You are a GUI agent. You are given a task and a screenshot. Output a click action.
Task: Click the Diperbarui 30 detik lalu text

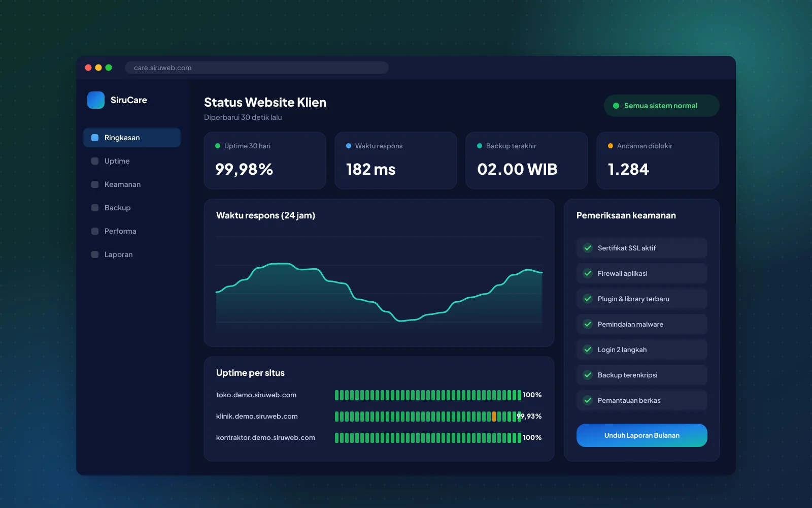pos(243,117)
